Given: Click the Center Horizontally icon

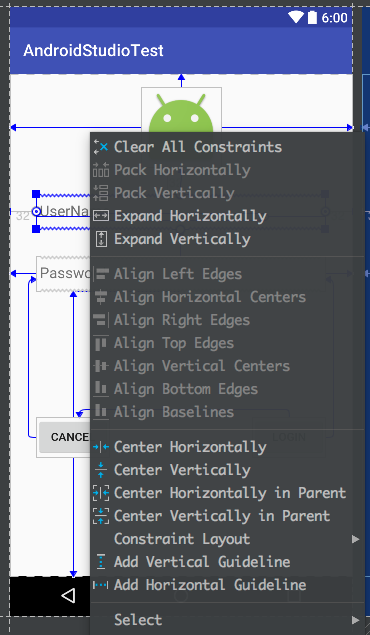Looking at the screenshot, I should tap(101, 447).
